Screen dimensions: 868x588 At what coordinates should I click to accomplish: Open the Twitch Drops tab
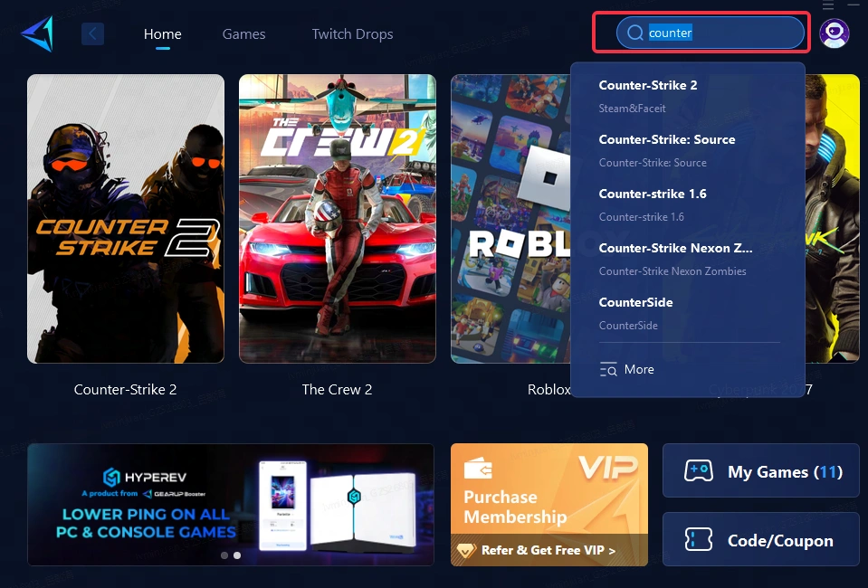pyautogui.click(x=352, y=34)
